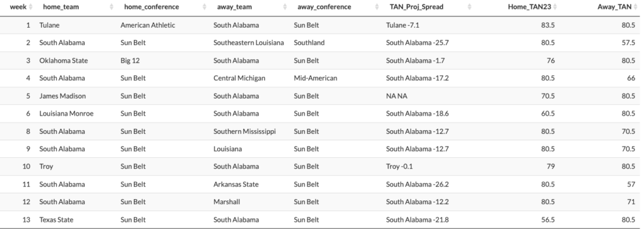
Task: Select the Away_TAN column header
Action: click(614, 7)
